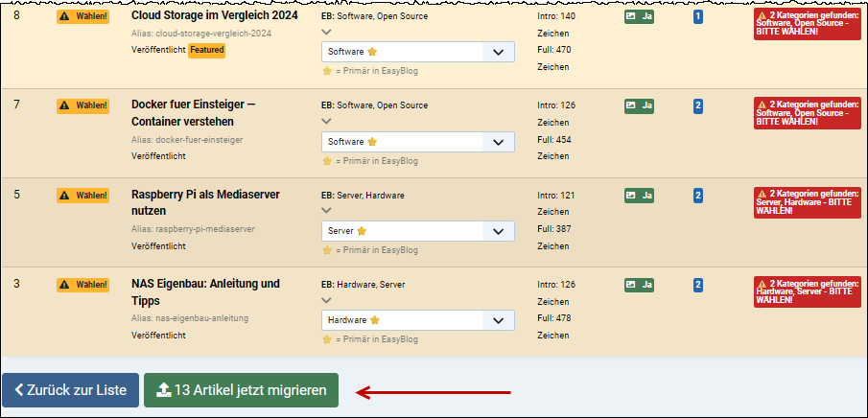
Task: Select article title 'Raspberry Pi als Mediaserver nutzen'
Action: 205,202
